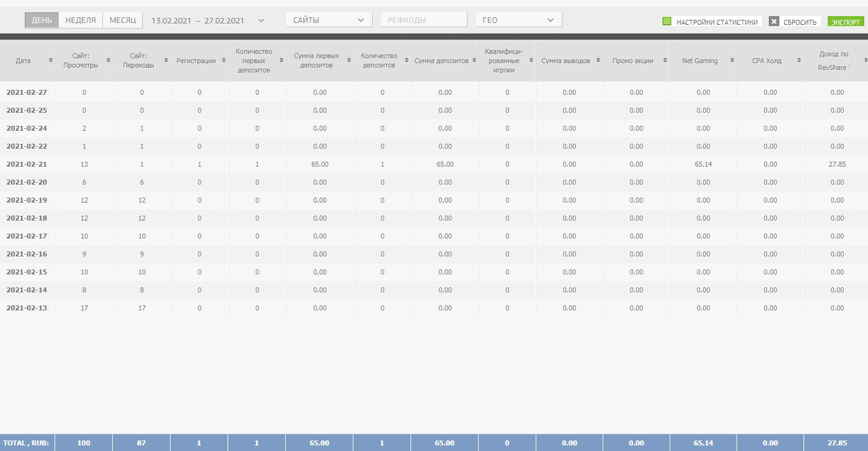Expand the ГЕО dropdown

tap(519, 20)
